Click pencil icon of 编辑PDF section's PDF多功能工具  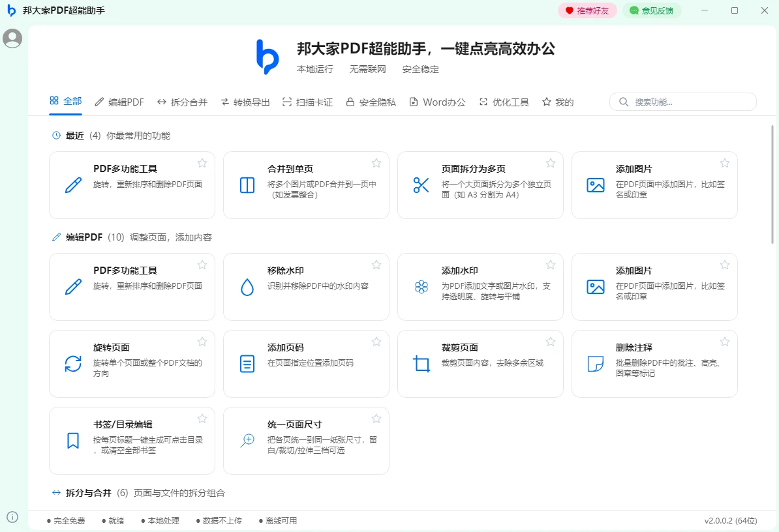73,287
